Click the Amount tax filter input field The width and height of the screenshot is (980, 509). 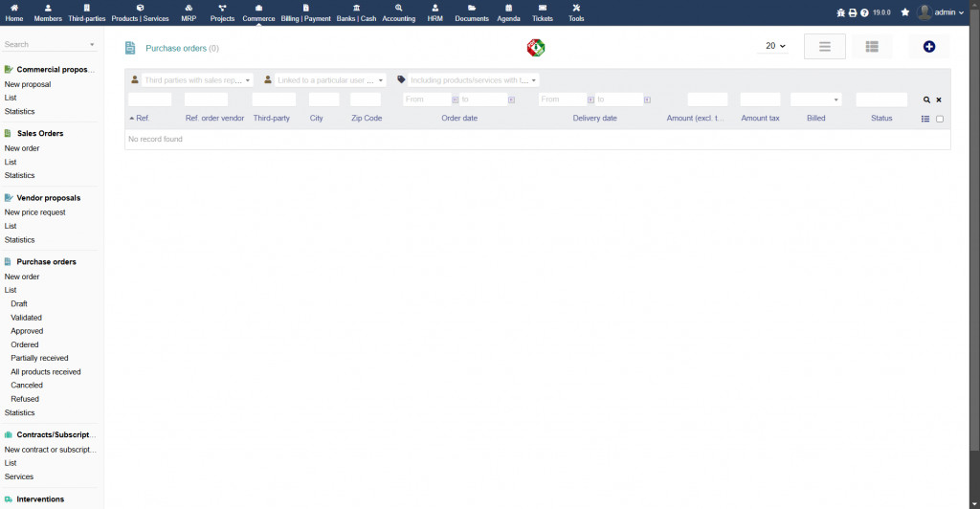click(x=760, y=100)
